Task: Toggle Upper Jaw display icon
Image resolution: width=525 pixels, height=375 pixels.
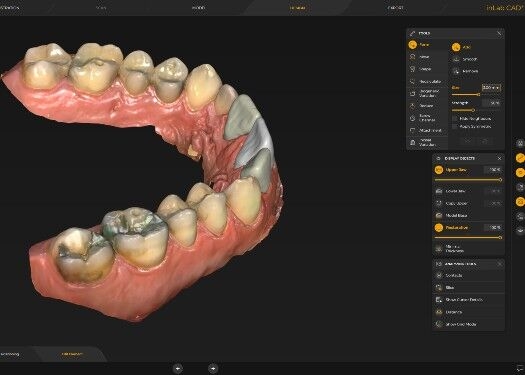Action: pos(439,170)
